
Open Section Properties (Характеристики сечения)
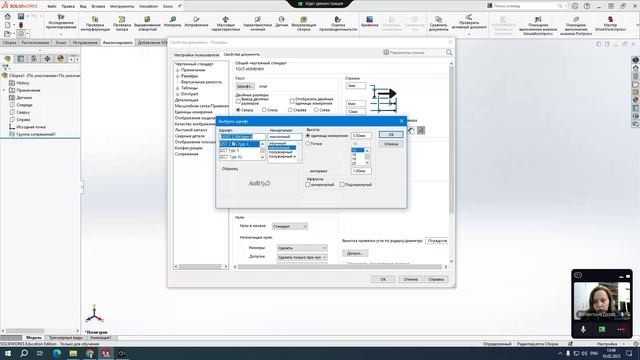click(x=258, y=24)
